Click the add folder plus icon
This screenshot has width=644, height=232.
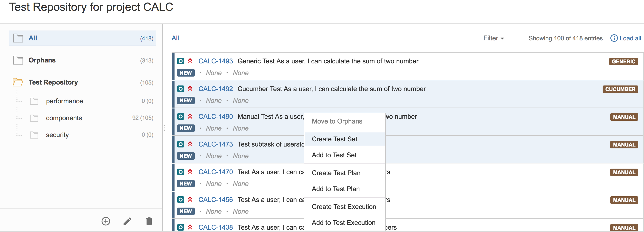[106, 221]
